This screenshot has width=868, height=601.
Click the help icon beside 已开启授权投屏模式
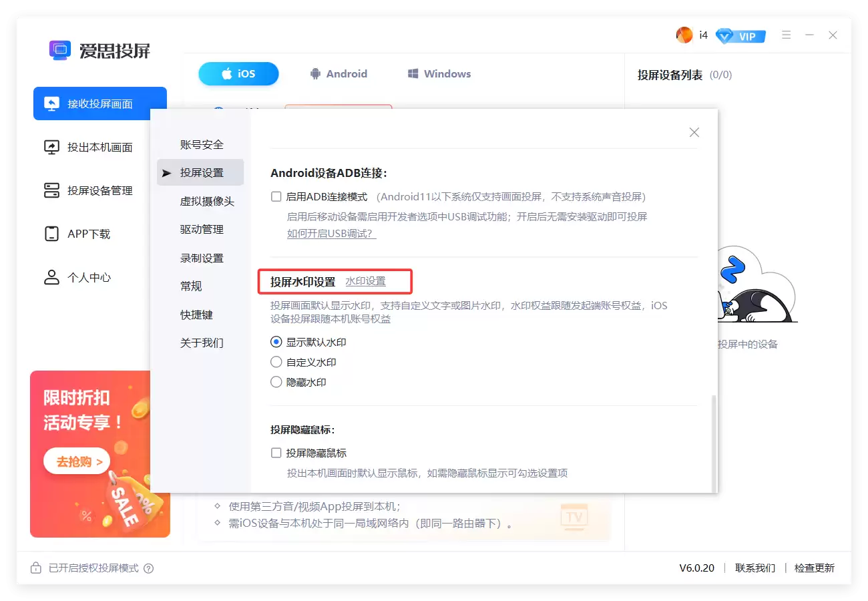point(147,568)
